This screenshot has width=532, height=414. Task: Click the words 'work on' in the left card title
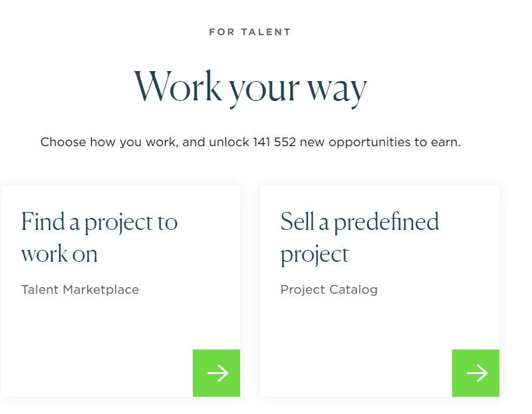(59, 254)
